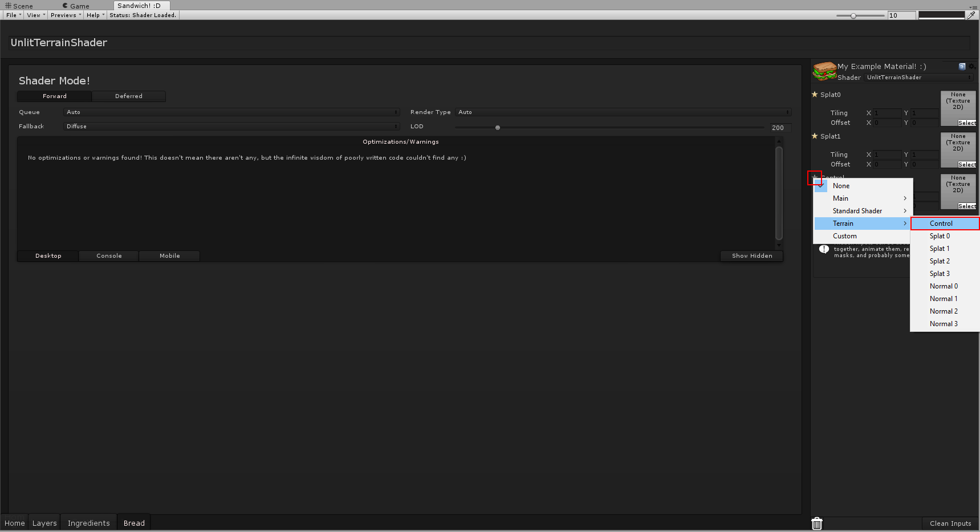Click the star icon beside Splat0
The image size is (980, 532).
coord(815,95)
